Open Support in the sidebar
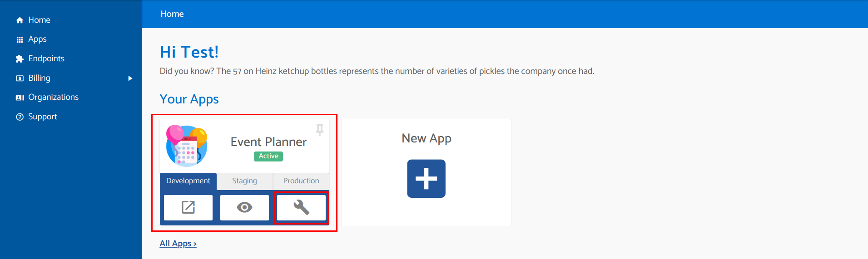This screenshot has width=868, height=259. (x=43, y=117)
